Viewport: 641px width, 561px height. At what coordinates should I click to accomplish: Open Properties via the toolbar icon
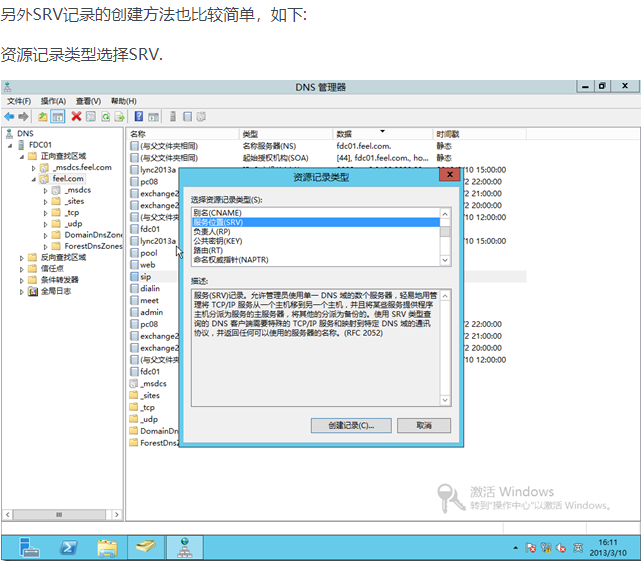pos(91,117)
